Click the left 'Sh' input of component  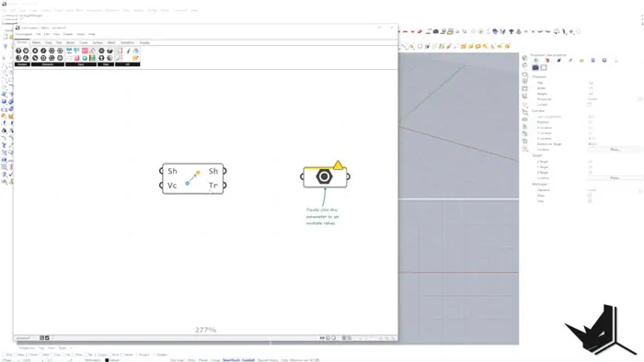[172, 171]
